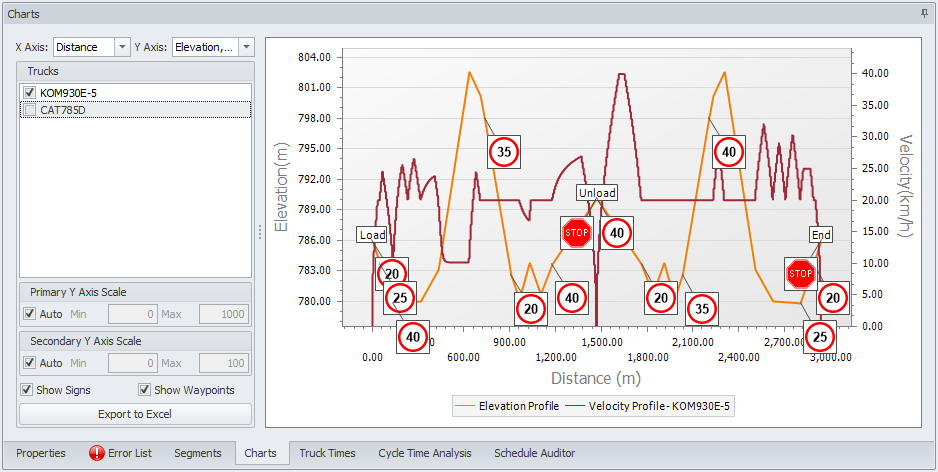Image resolution: width=938 pixels, height=472 pixels.
Task: Click the pin icon in Charts header
Action: (924, 13)
